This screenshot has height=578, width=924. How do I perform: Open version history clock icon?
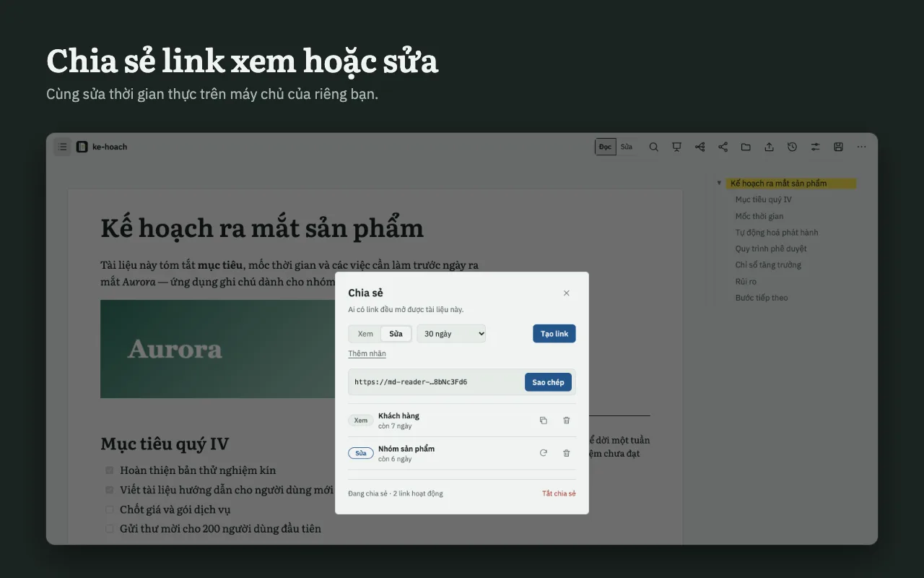(792, 147)
